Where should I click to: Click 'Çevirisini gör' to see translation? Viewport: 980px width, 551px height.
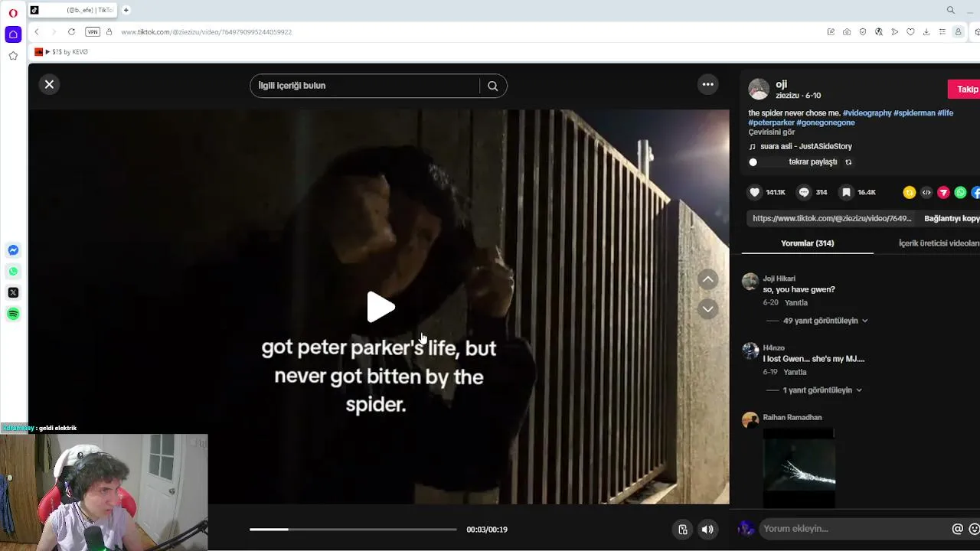click(x=772, y=132)
